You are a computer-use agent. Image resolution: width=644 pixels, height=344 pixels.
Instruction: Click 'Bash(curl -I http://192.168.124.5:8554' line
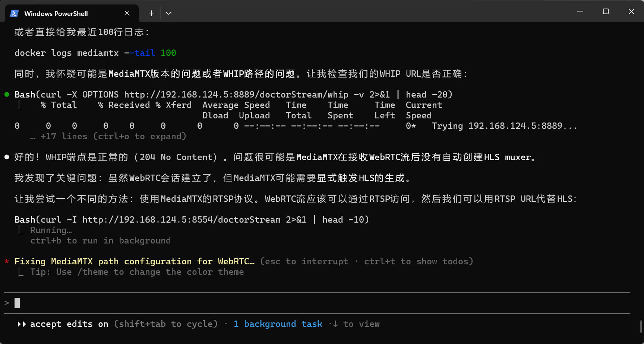tap(192, 220)
